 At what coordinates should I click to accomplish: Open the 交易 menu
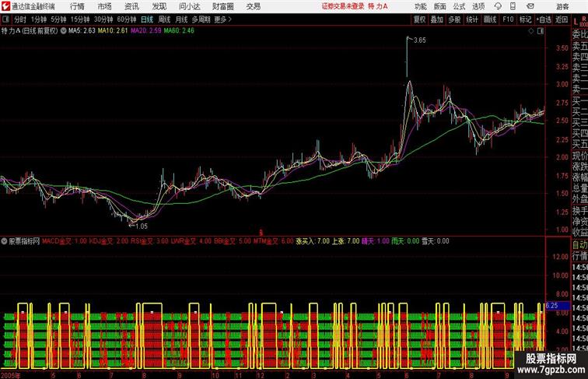pyautogui.click(x=254, y=6)
